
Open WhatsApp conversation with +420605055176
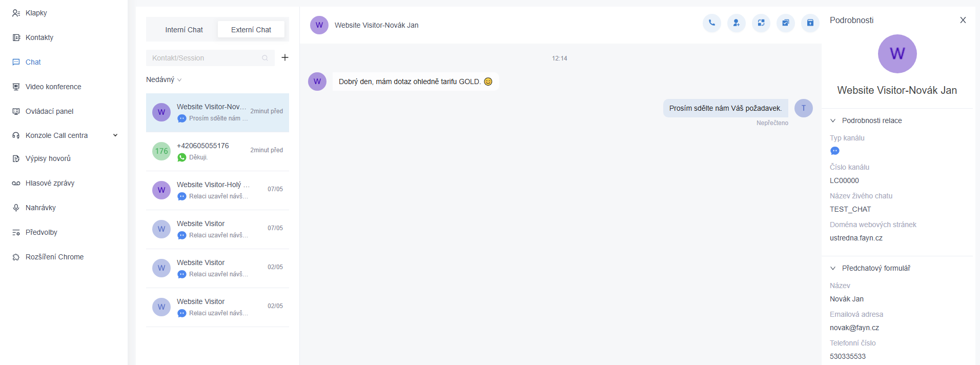[217, 151]
